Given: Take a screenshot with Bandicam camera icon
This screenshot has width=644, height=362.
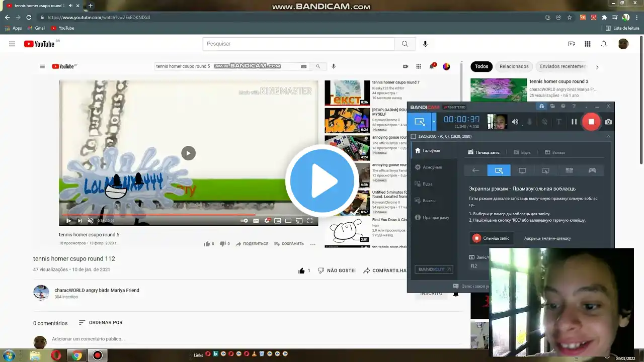Looking at the screenshot, I should [x=608, y=122].
